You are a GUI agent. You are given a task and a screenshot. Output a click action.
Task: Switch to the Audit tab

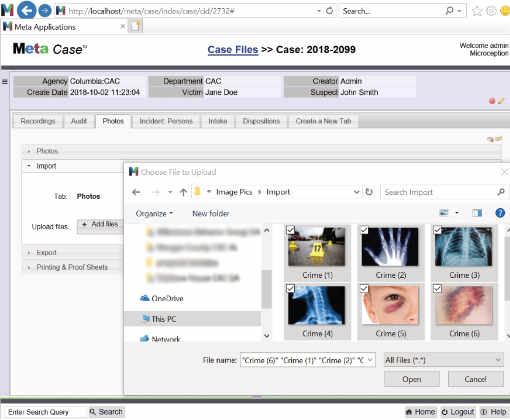[x=79, y=121]
